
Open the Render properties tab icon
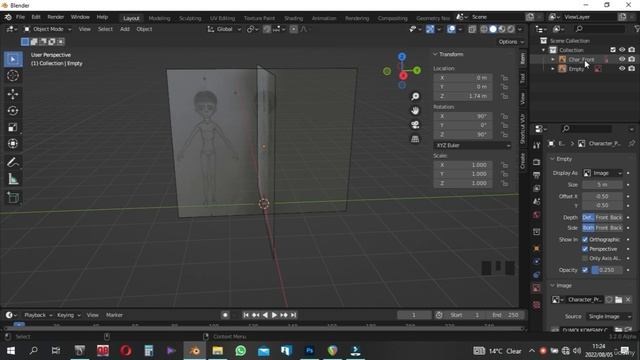tap(537, 162)
